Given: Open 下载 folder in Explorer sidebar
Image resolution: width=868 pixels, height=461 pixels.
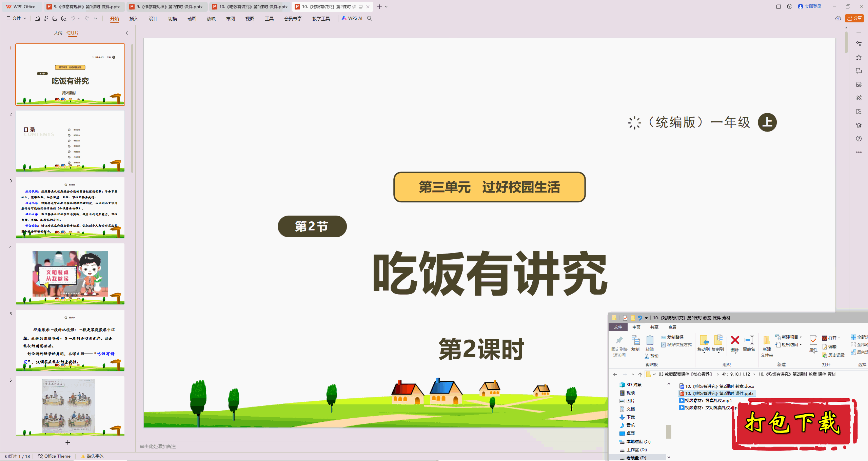Looking at the screenshot, I should pyautogui.click(x=627, y=417).
